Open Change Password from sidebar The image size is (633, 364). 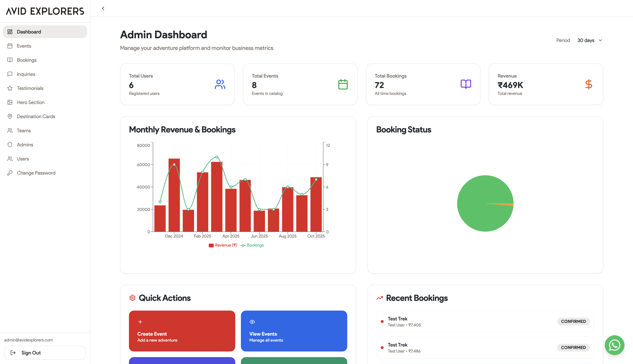(x=36, y=173)
